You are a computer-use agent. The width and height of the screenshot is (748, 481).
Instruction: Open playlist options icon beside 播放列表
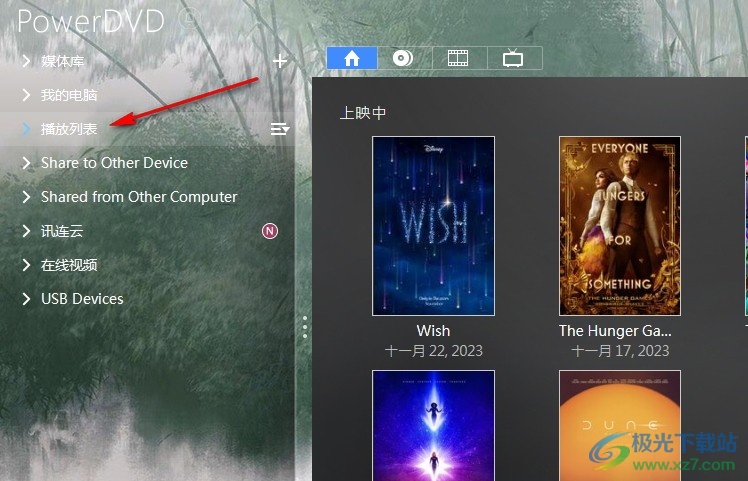pyautogui.click(x=280, y=129)
